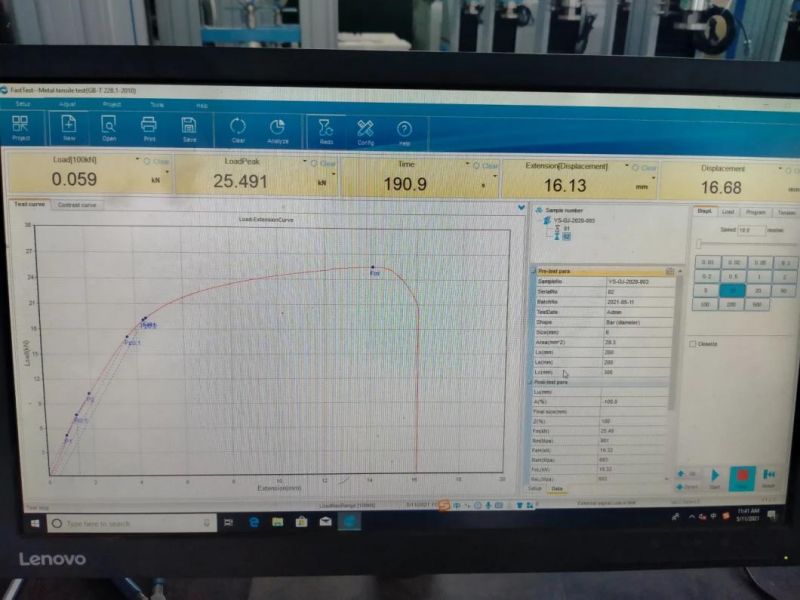Open the Load kN unit dropdown

tap(167, 172)
